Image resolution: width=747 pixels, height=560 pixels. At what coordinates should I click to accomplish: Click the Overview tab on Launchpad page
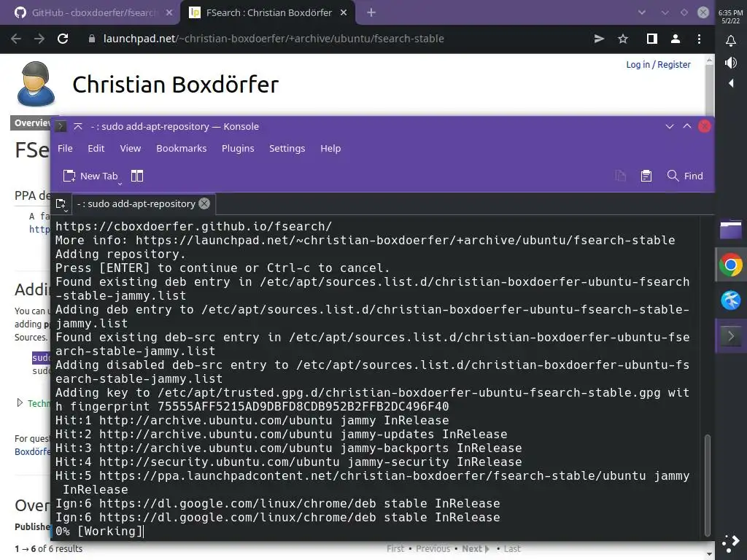(31, 122)
